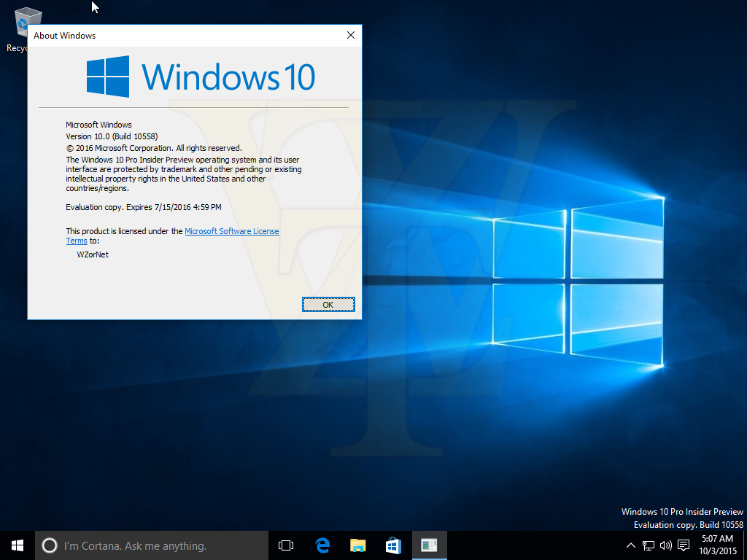
Task: Open the network status tray icon
Action: click(649, 545)
